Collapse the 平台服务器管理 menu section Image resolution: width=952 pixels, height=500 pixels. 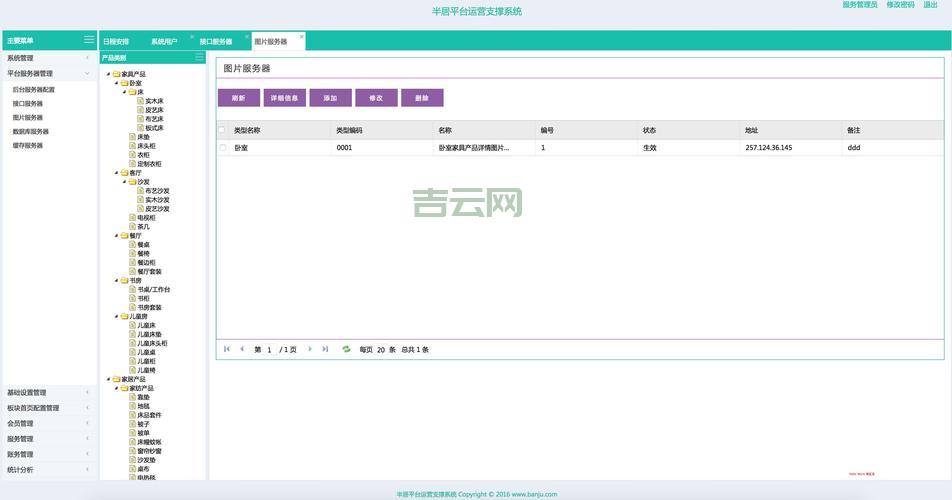coord(49,73)
